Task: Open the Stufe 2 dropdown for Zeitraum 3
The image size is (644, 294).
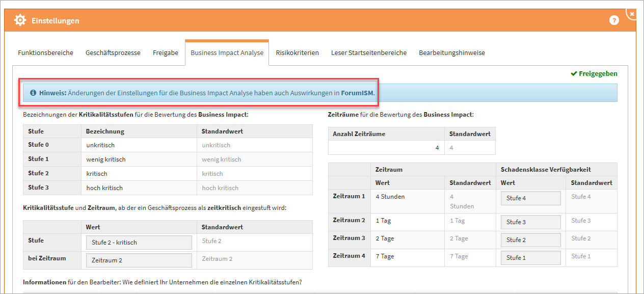Action: 530,240
